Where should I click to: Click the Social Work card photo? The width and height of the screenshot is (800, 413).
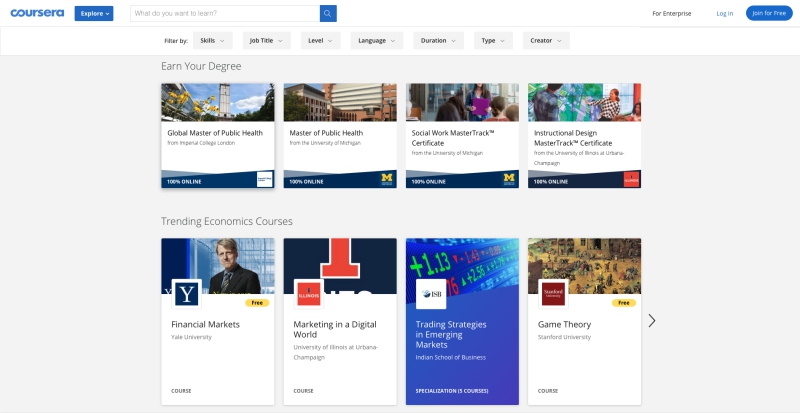[x=462, y=102]
